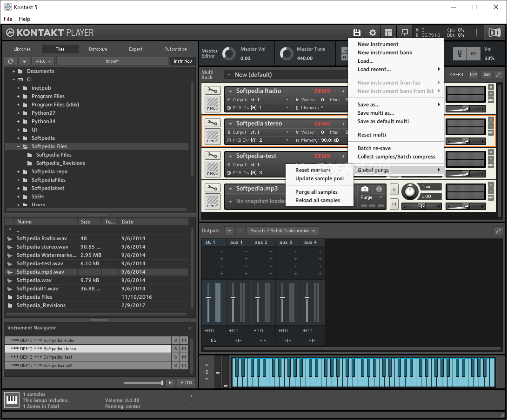Open the Multi Rack New (default) dropdown
The height and width of the screenshot is (420, 507).
click(x=286, y=75)
